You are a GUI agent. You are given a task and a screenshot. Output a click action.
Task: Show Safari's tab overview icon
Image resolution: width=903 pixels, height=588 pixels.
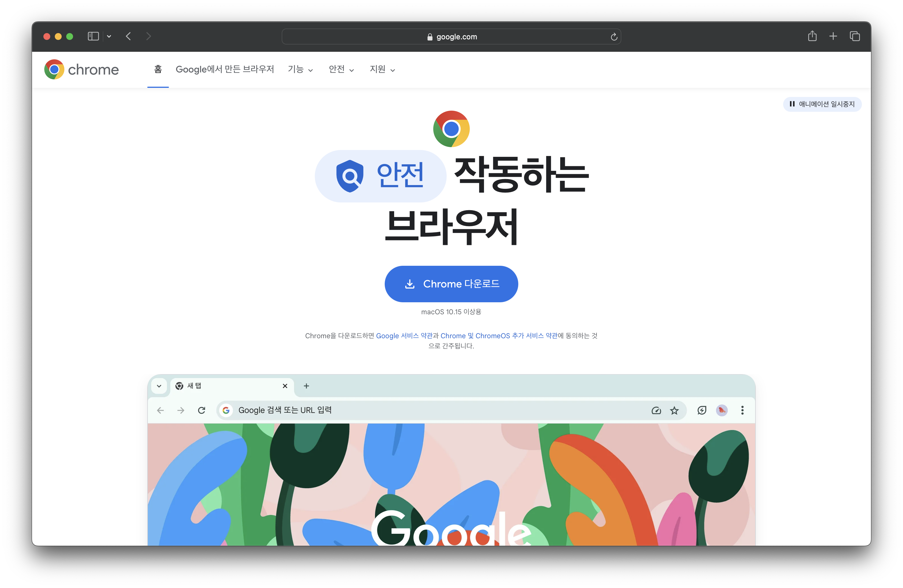pos(854,37)
